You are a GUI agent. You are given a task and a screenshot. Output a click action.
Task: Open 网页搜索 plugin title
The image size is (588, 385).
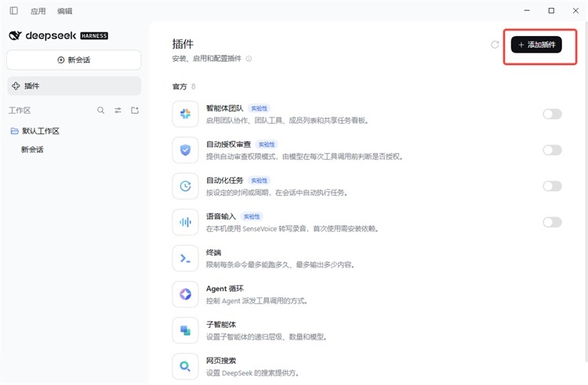tap(221, 361)
